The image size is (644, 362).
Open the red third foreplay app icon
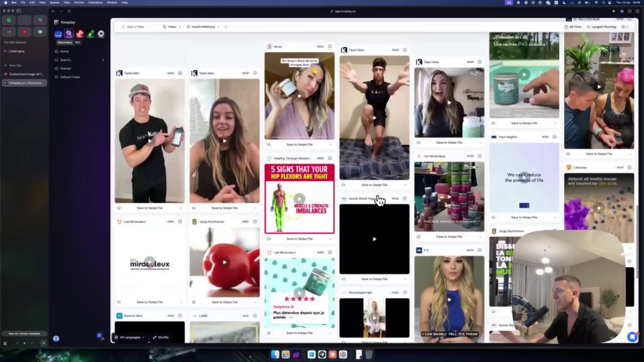coord(80,33)
